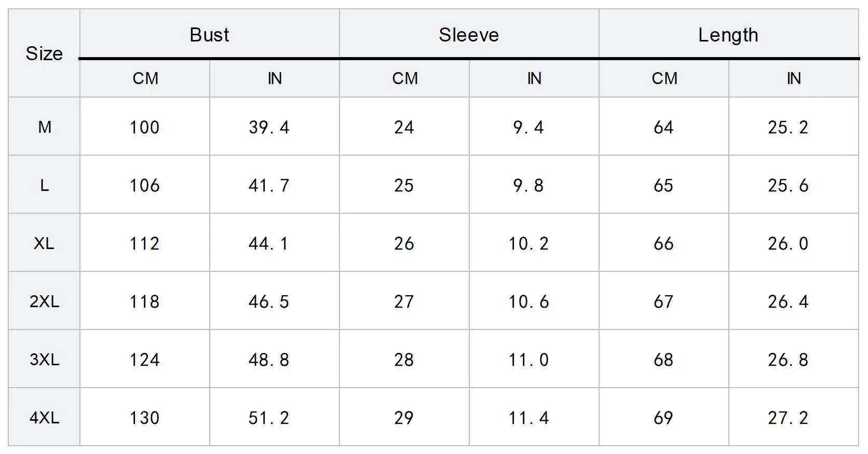Click the IN subheader under Sleeve
This screenshot has width=868, height=454.
click(x=534, y=78)
